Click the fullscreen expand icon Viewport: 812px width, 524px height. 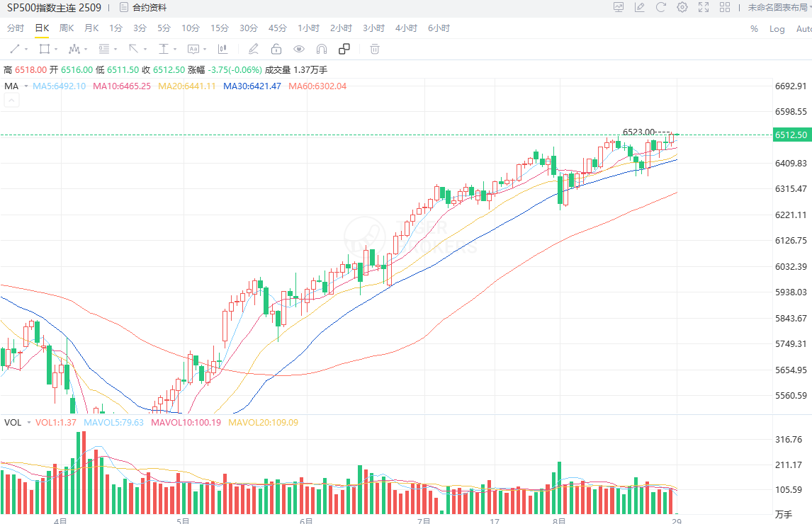pos(703,7)
